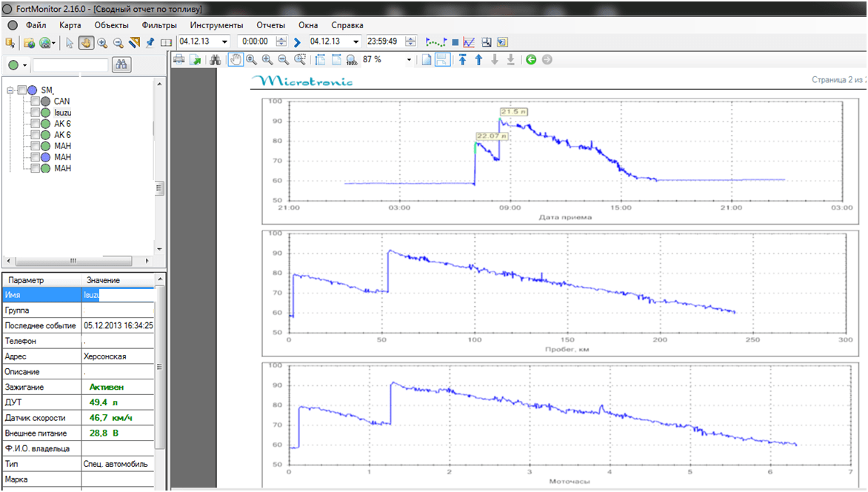Click the Херсонская address value
Screen dimensions: 868x492
pos(104,356)
